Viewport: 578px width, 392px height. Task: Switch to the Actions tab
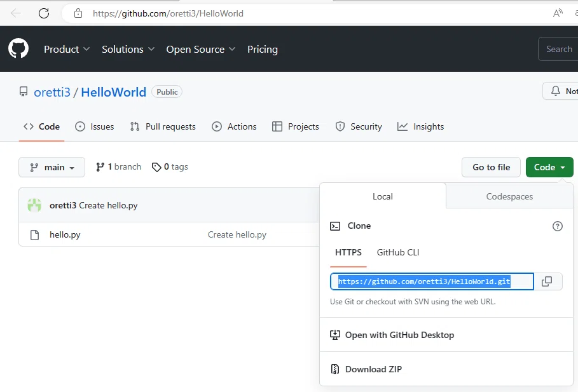tap(234, 126)
